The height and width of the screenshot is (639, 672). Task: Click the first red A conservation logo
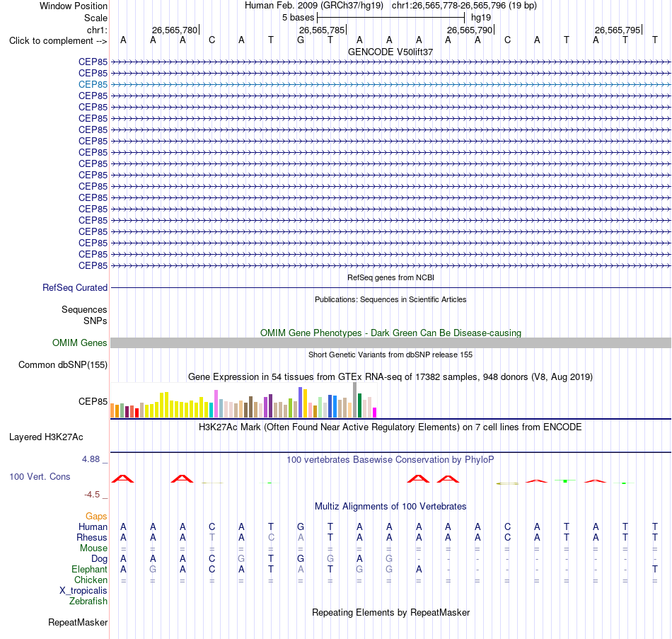coord(123,478)
